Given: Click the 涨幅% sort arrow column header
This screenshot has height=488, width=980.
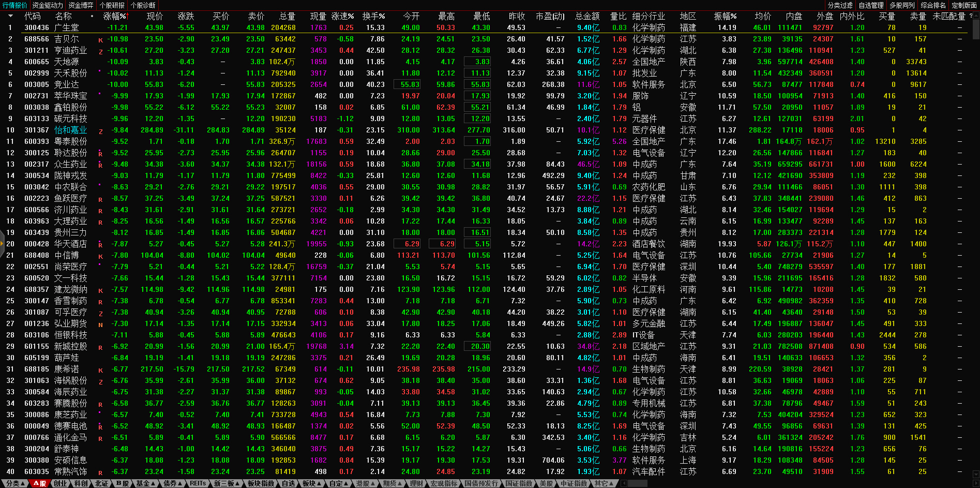Looking at the screenshot, I should pyautogui.click(x=115, y=16).
